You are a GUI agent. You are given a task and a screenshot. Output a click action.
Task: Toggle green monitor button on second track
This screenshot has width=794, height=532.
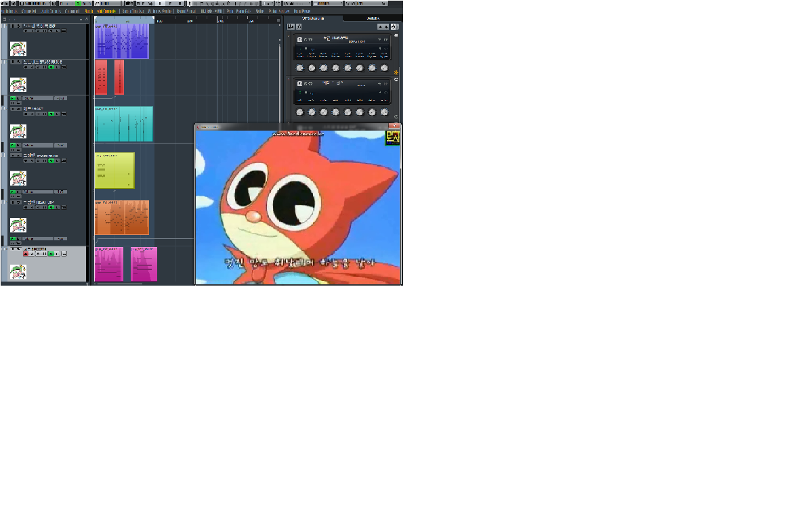click(51, 67)
